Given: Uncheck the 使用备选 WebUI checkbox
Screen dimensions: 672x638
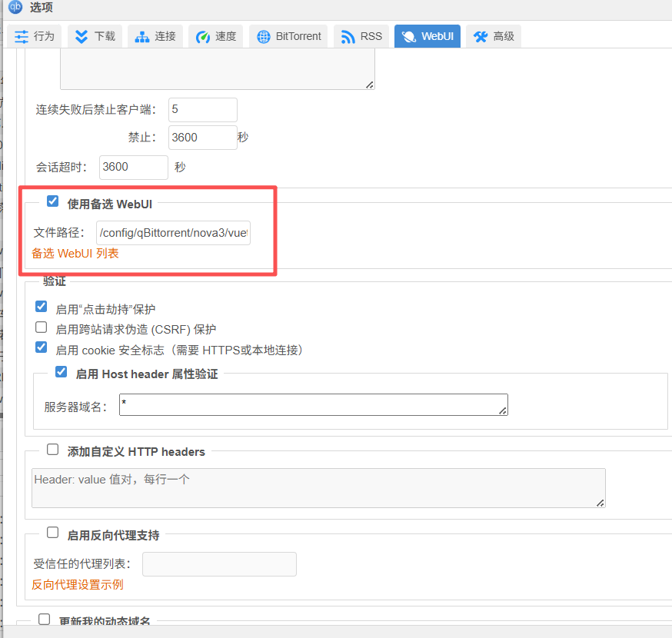Looking at the screenshot, I should click(53, 201).
